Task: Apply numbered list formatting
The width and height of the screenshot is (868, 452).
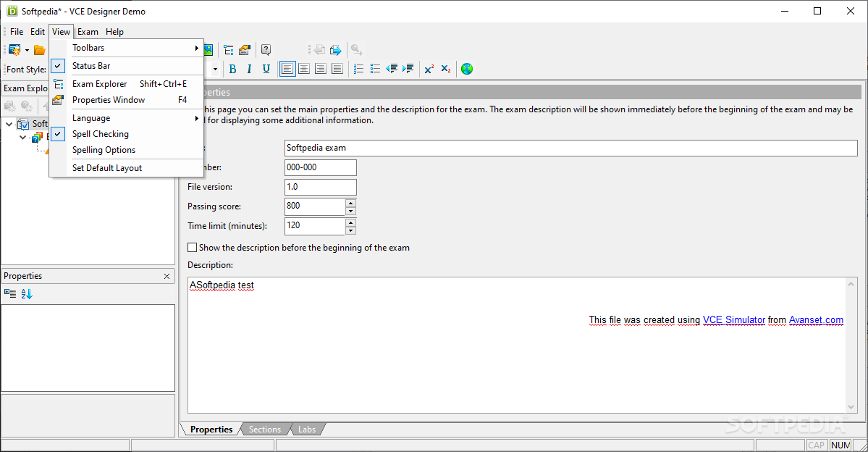Action: point(359,69)
